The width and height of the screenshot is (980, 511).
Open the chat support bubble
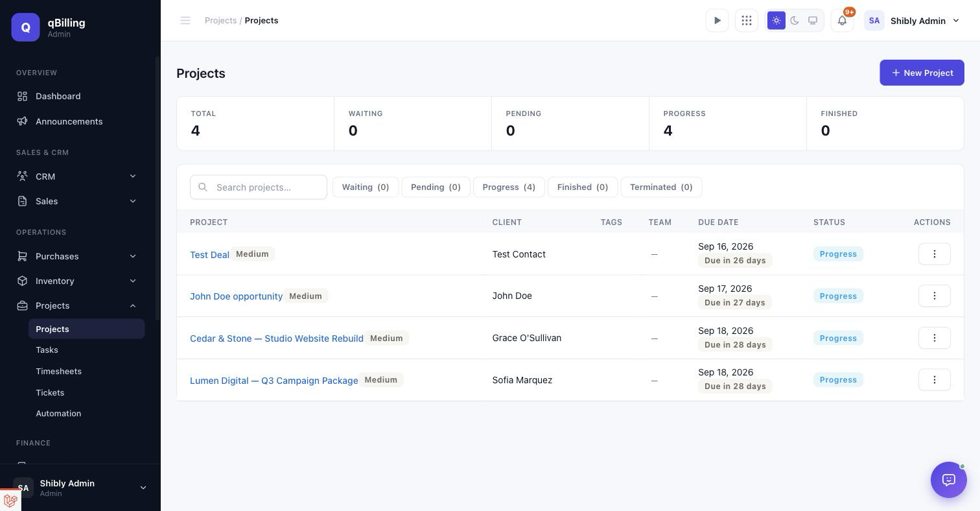(x=949, y=480)
